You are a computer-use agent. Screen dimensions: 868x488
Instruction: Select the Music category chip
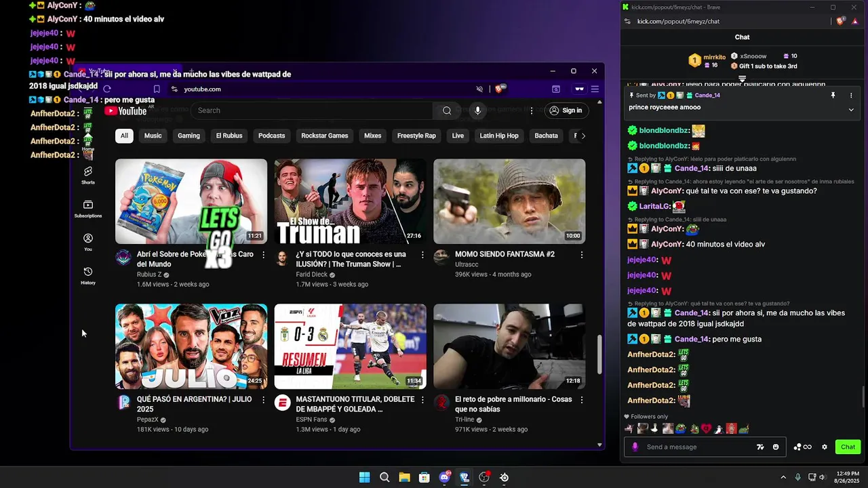click(x=153, y=136)
